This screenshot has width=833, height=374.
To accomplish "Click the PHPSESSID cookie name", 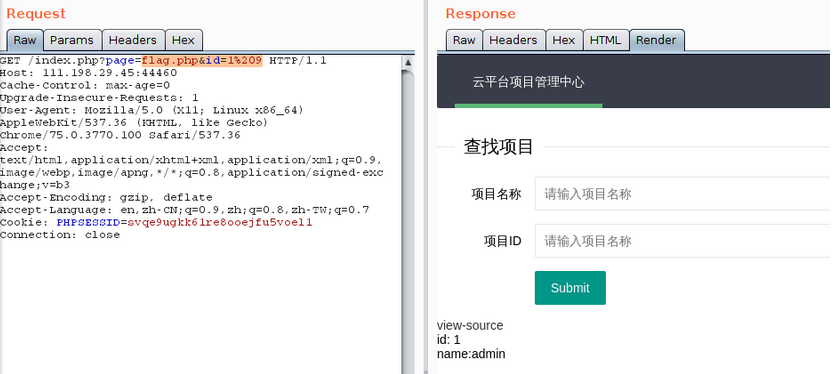I will click(88, 223).
